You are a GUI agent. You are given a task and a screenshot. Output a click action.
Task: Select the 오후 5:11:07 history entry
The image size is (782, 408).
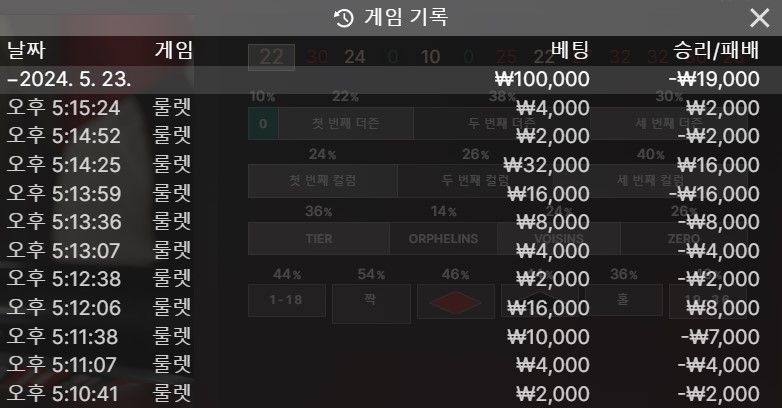pyautogui.click(x=391, y=365)
